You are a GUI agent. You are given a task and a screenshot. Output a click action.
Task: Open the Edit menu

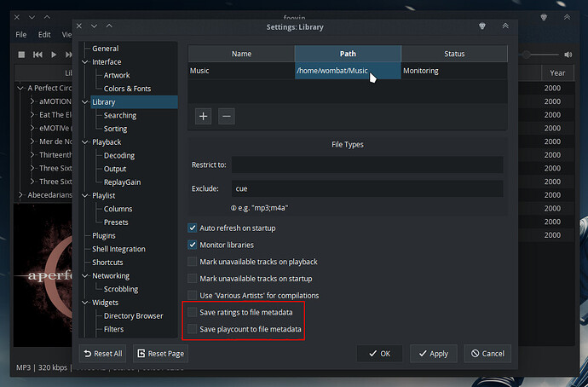click(x=44, y=35)
